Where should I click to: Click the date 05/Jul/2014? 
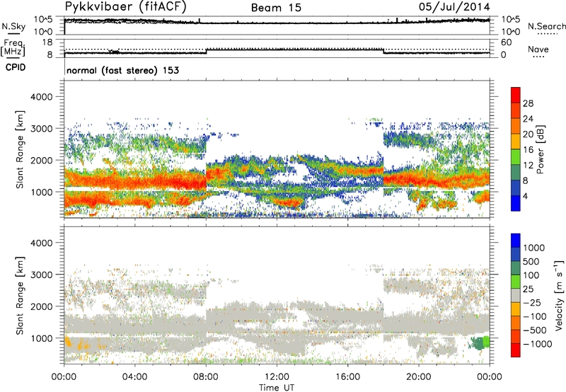pyautogui.click(x=454, y=7)
